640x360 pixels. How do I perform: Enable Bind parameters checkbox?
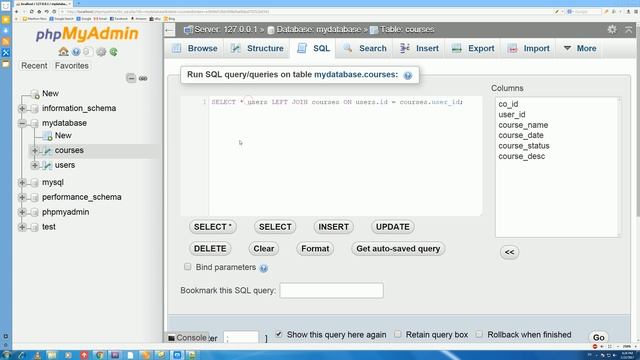tap(187, 267)
